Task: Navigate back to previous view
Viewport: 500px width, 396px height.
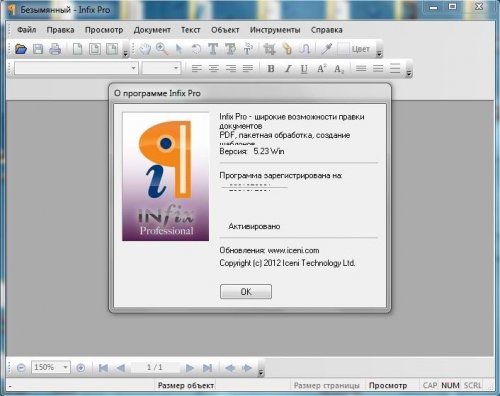Action: pos(230,368)
